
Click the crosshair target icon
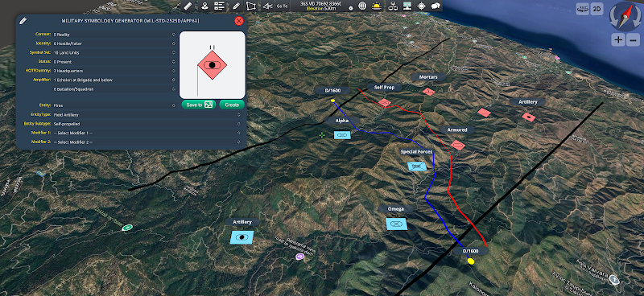point(421,6)
